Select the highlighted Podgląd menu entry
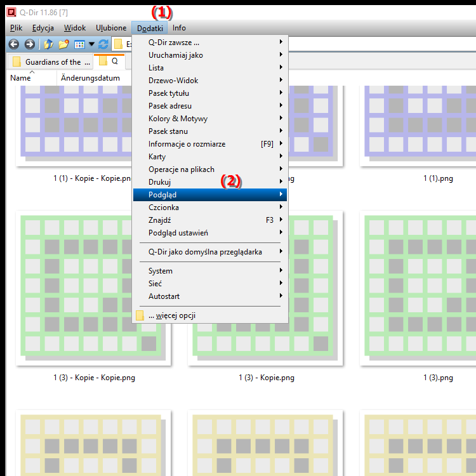 pyautogui.click(x=210, y=195)
